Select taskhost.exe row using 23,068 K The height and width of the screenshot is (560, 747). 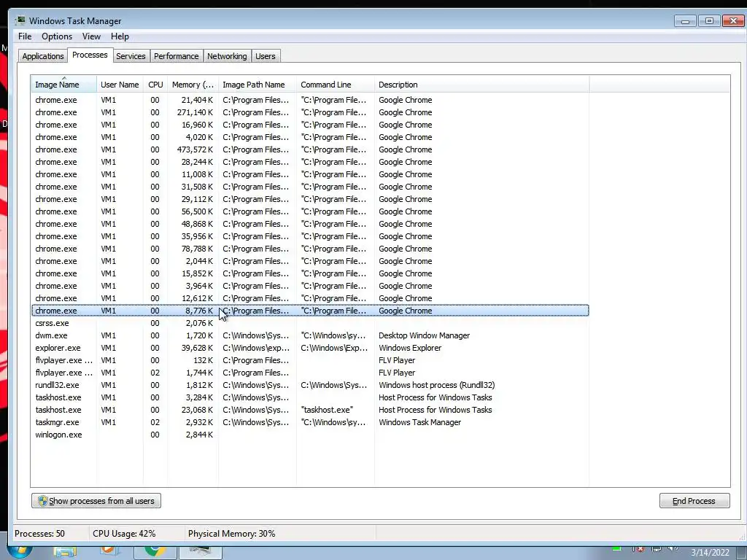click(x=310, y=410)
